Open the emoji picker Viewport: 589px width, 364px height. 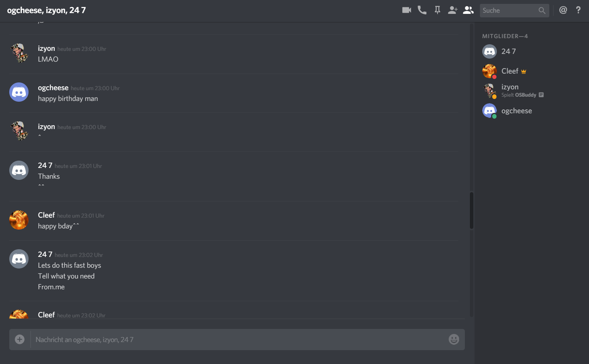point(454,339)
